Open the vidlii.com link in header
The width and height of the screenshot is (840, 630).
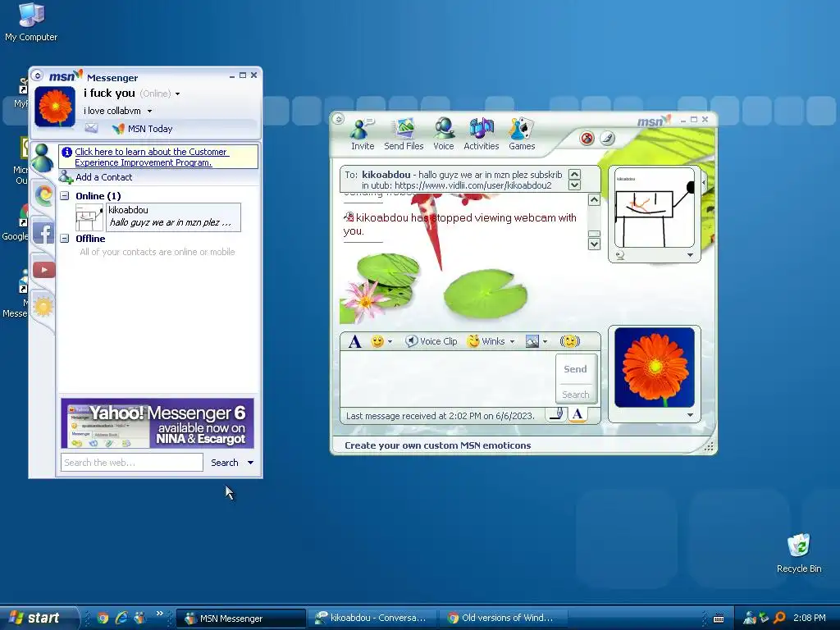pos(473,185)
